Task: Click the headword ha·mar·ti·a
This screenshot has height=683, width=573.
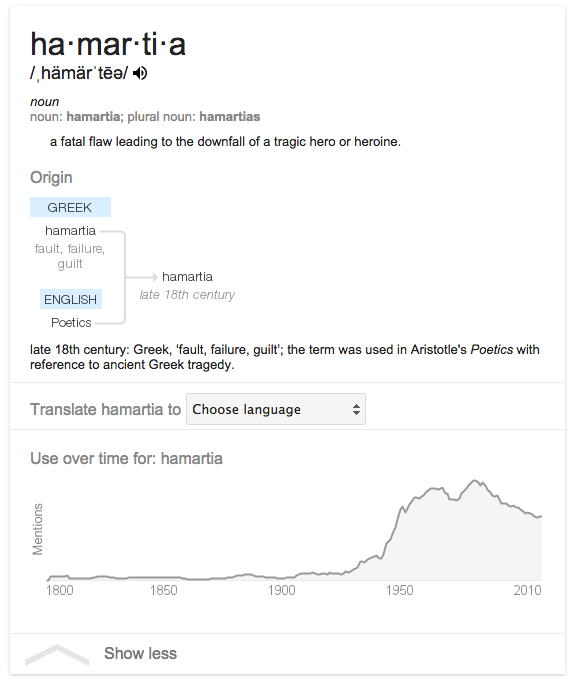Action: pyautogui.click(x=108, y=44)
